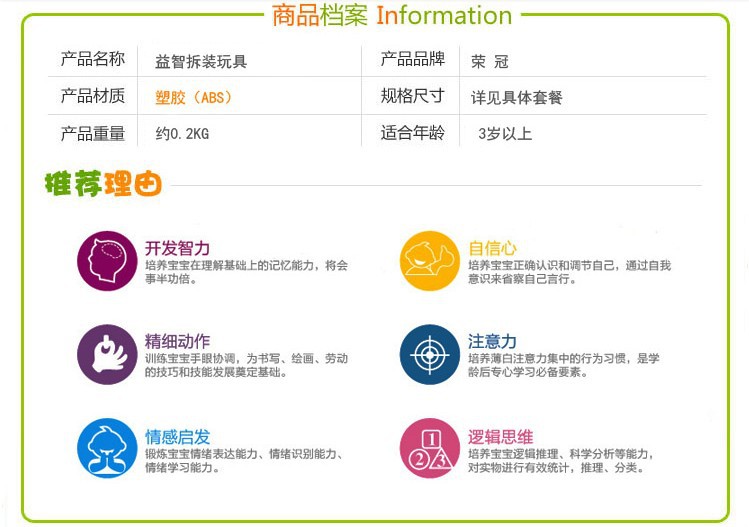Click the description starting 培养宝宝正确认识和调节自己
This screenshot has height=527, width=749.
(x=569, y=272)
